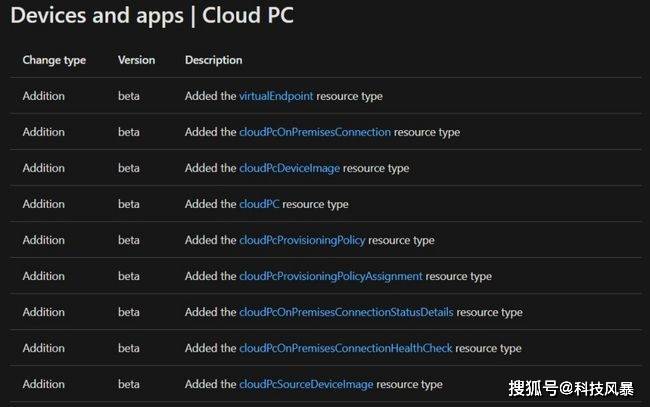The height and width of the screenshot is (407, 650).
Task: Click the Description column header
Action: pos(213,61)
